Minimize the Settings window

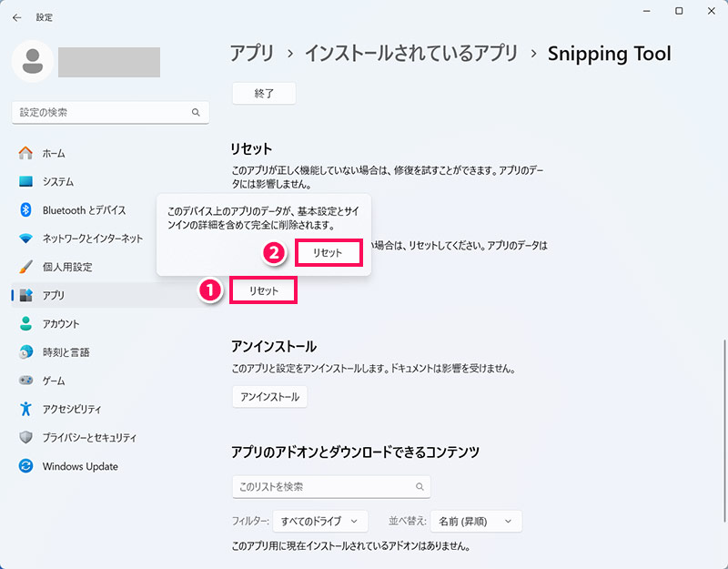[x=647, y=11]
